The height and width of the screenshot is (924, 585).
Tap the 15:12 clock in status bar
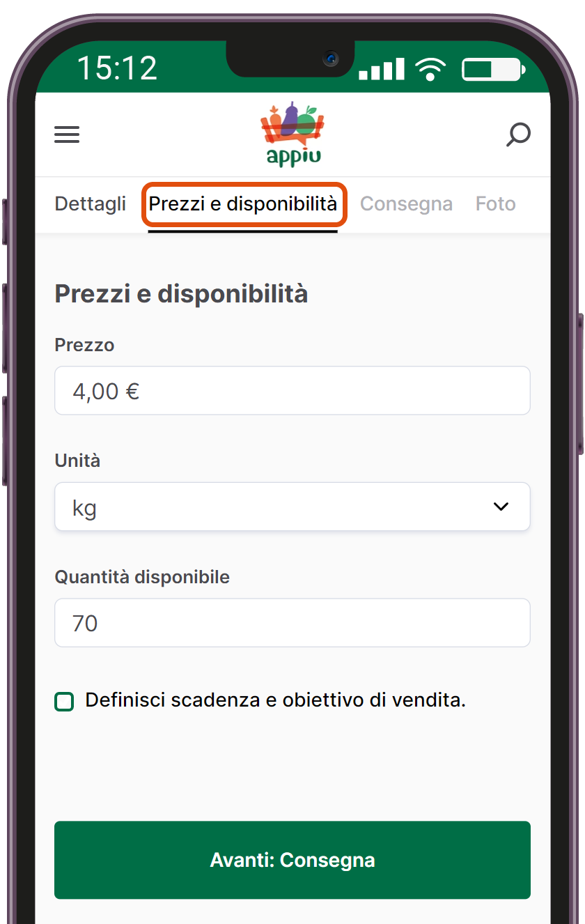[117, 68]
